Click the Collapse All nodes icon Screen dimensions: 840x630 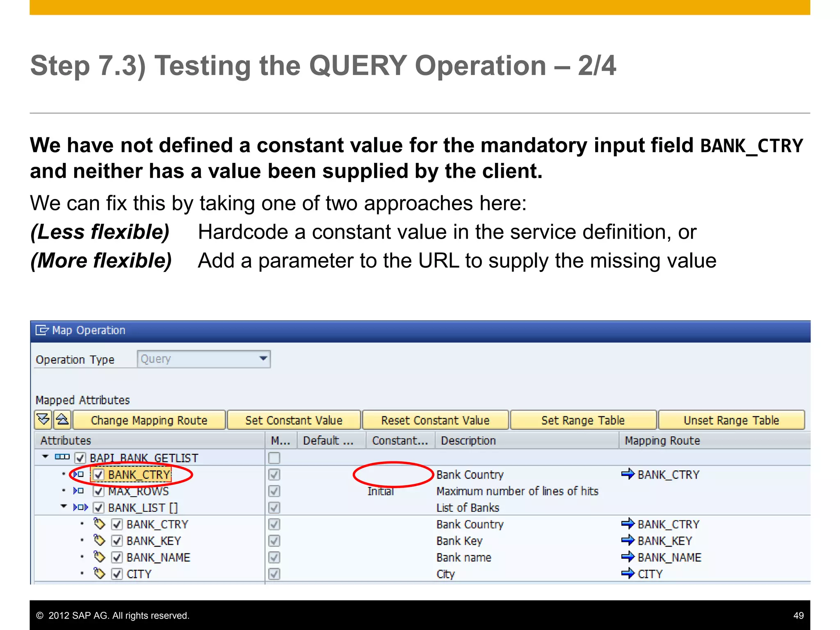coord(62,420)
